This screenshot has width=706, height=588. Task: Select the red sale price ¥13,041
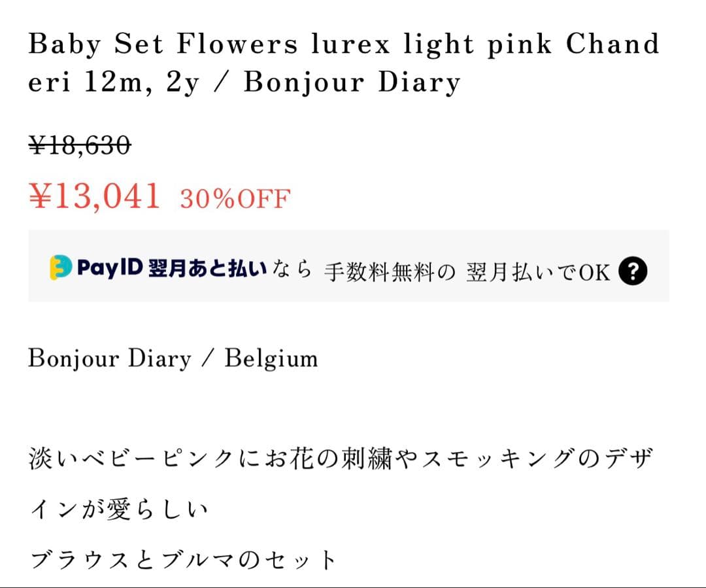(95, 196)
